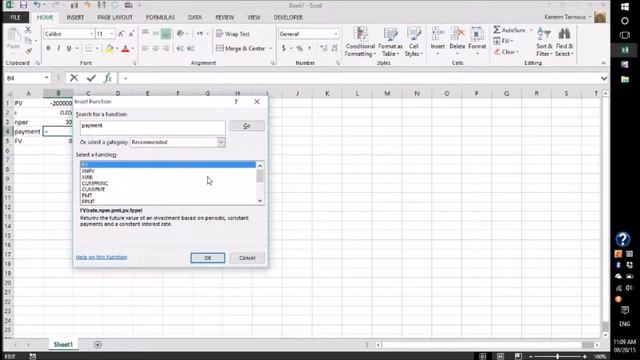The height and width of the screenshot is (360, 640).
Task: Click the Delete cells icon
Action: [x=457, y=35]
